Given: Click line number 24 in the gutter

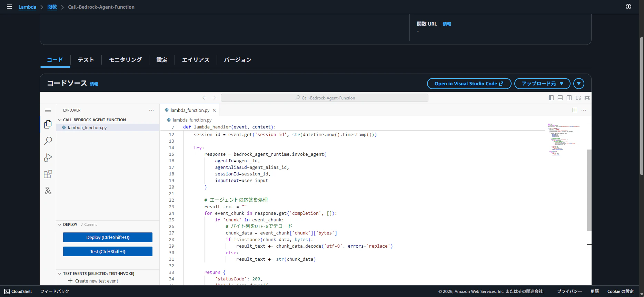Looking at the screenshot, I should click(171, 213).
